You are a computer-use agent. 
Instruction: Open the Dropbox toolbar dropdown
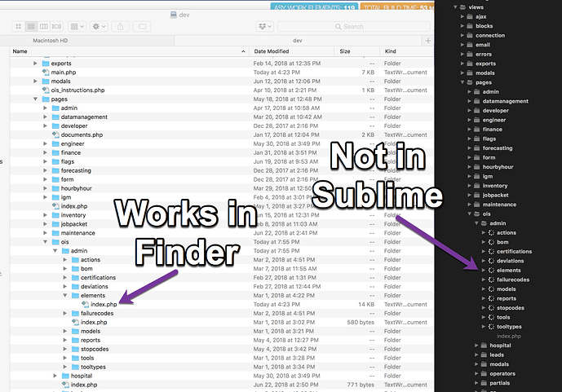coord(265,27)
